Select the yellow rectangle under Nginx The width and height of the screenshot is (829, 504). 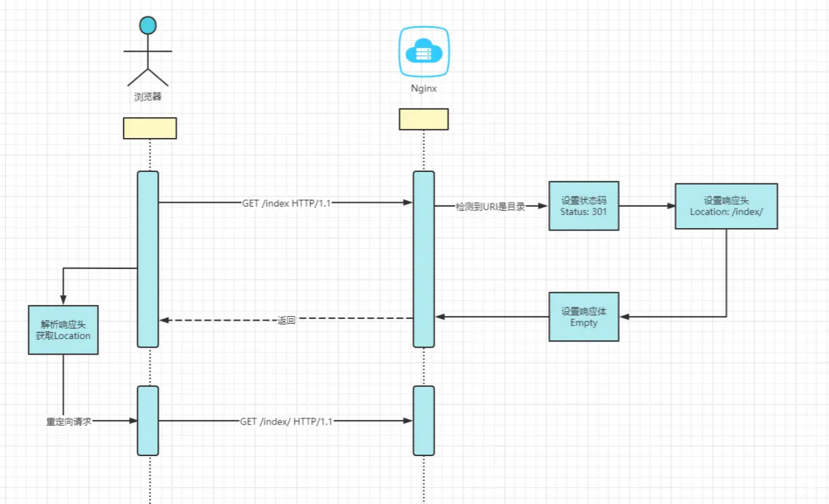423,119
